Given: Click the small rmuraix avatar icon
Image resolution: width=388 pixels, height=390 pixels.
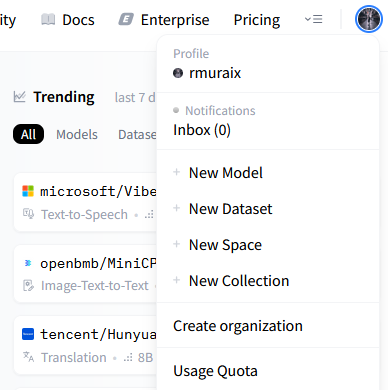Looking at the screenshot, I should point(178,73).
